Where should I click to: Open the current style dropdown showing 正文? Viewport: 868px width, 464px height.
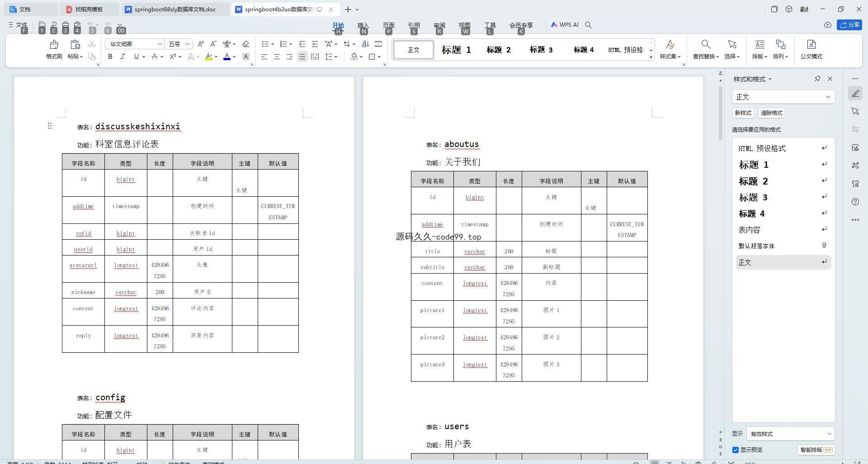click(783, 97)
